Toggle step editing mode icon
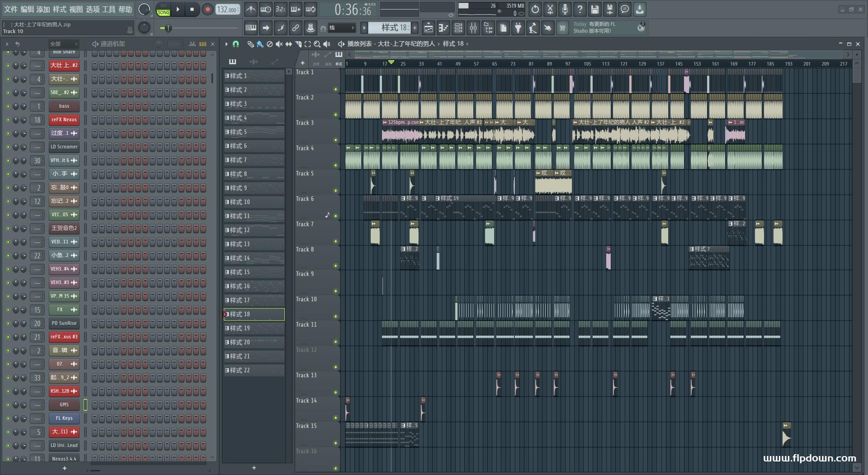The width and height of the screenshot is (868, 475). 281,28
